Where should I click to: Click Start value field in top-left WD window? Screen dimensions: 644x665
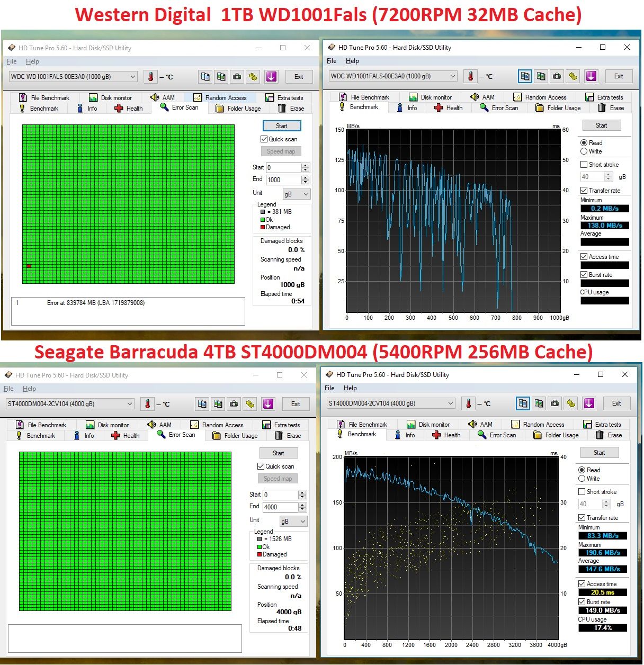(283, 168)
